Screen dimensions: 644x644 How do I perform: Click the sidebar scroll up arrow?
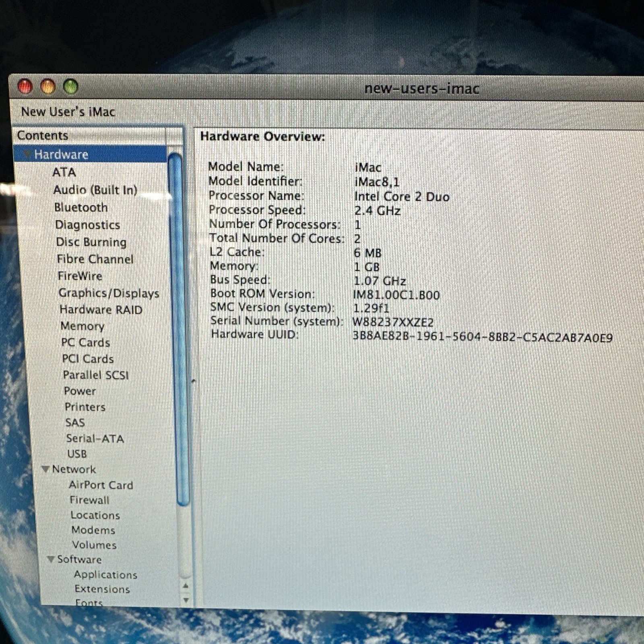[185, 586]
